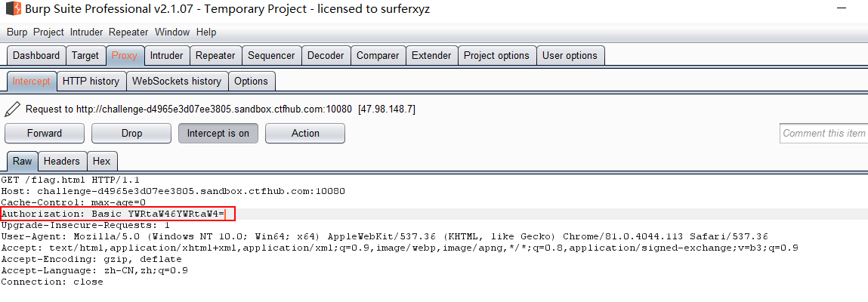The image size is (868, 302).
Task: Click the Comment this item field
Action: 823,134
